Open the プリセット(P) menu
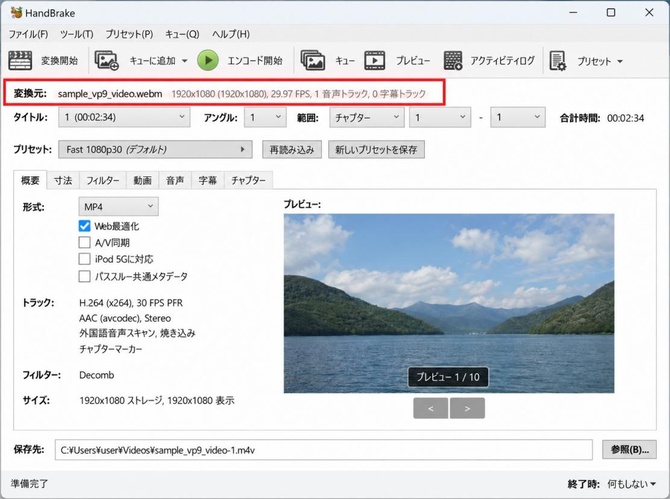 click(x=129, y=34)
